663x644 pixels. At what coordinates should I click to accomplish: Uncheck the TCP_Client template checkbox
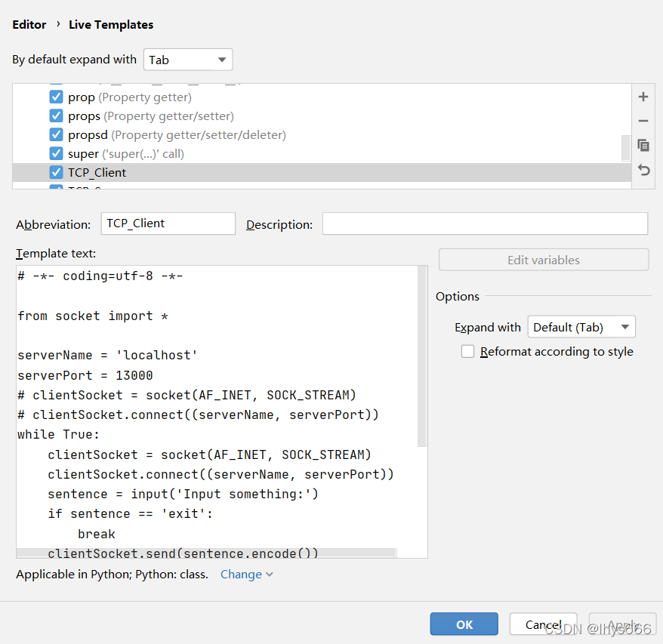[x=56, y=172]
